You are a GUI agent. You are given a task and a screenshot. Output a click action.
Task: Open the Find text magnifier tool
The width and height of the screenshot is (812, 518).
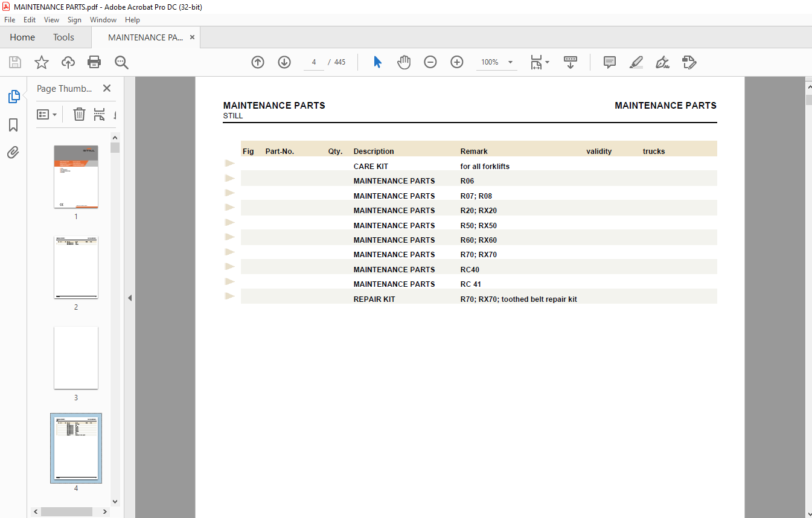122,62
